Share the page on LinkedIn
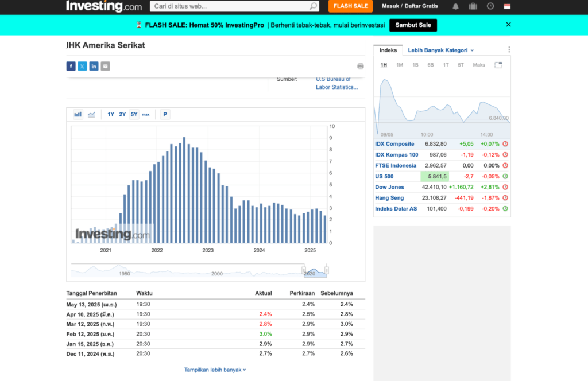Screen dimensions: 588x381 tap(94, 67)
